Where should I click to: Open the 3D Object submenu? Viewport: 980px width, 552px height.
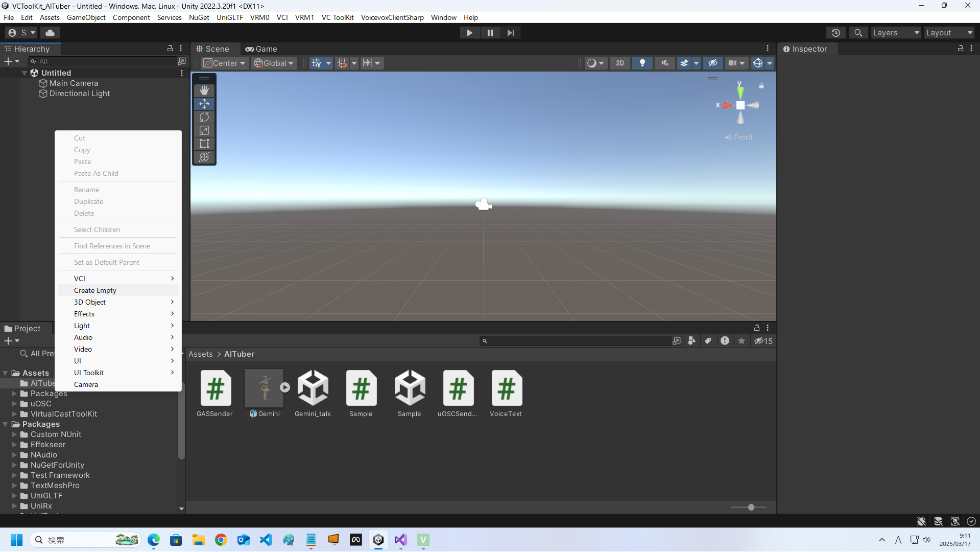tap(118, 302)
